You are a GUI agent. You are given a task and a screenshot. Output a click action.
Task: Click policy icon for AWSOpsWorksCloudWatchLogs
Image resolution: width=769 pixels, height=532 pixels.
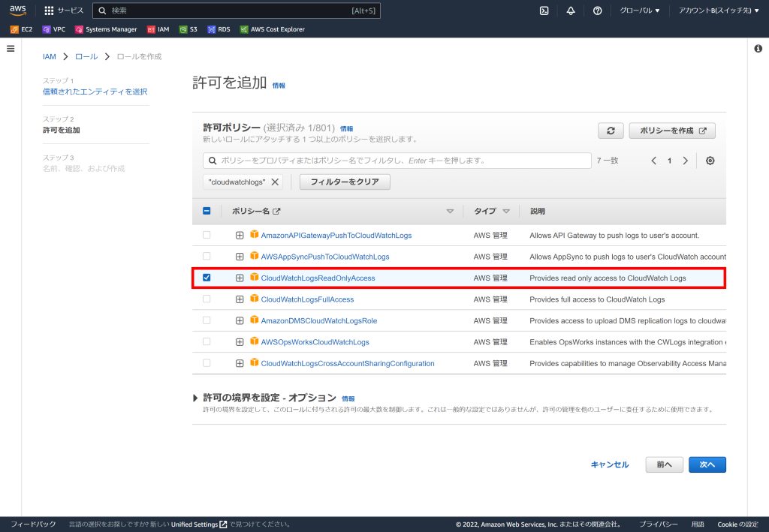(x=254, y=341)
